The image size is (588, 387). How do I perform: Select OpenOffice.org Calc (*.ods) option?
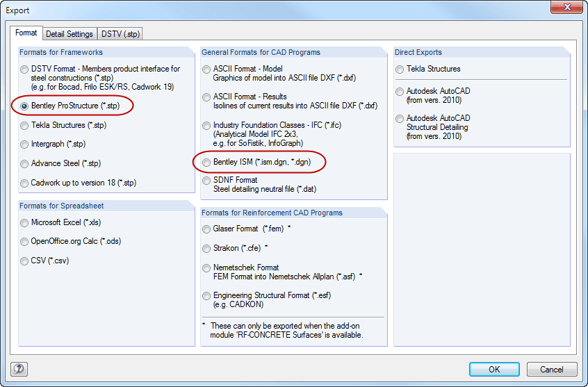click(24, 242)
